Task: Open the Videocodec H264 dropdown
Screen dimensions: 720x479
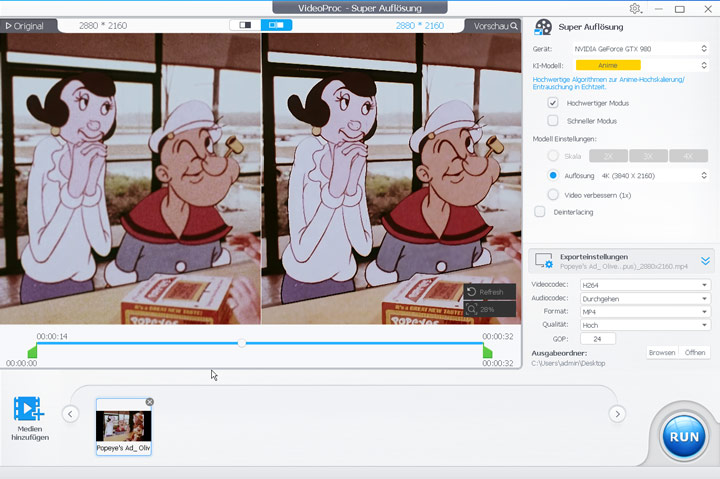Action: 645,285
